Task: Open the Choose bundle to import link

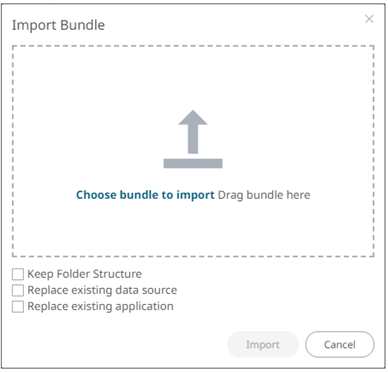Action: [x=145, y=195]
